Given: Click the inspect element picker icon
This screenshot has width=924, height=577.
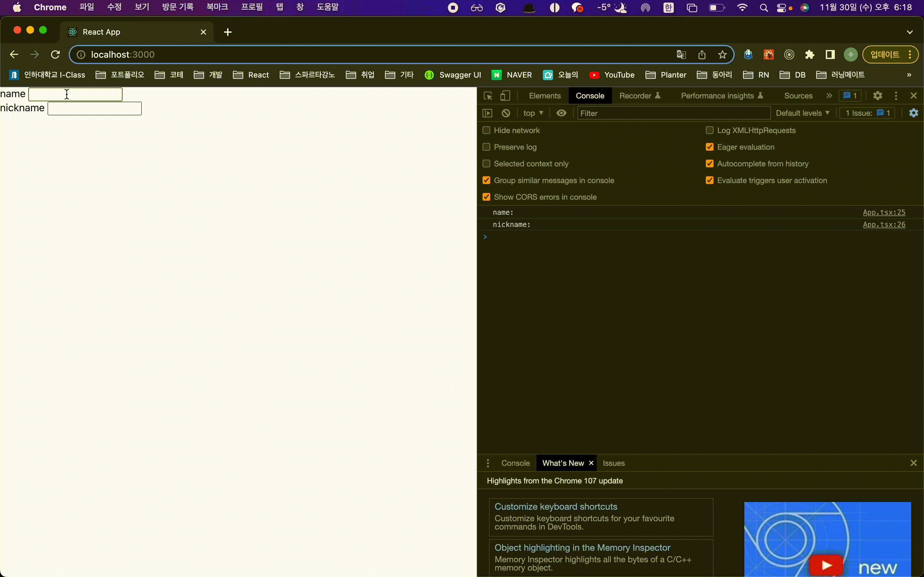Looking at the screenshot, I should click(488, 96).
